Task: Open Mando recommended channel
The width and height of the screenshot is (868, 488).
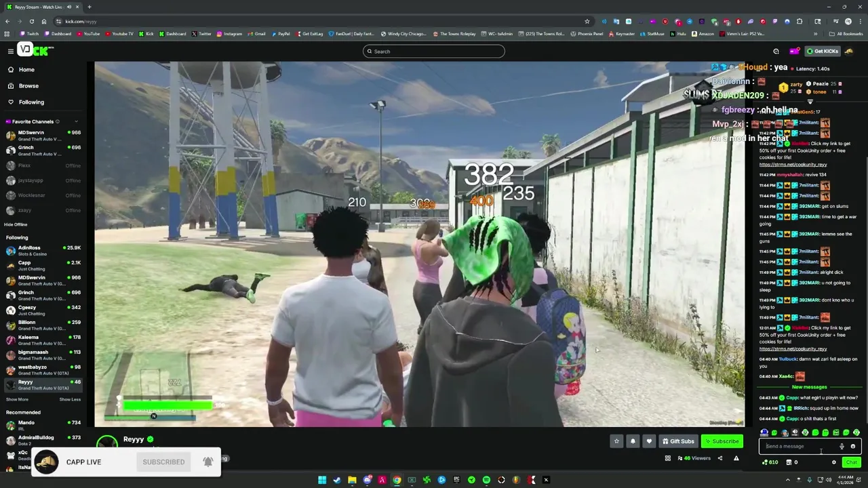Action: (x=42, y=426)
